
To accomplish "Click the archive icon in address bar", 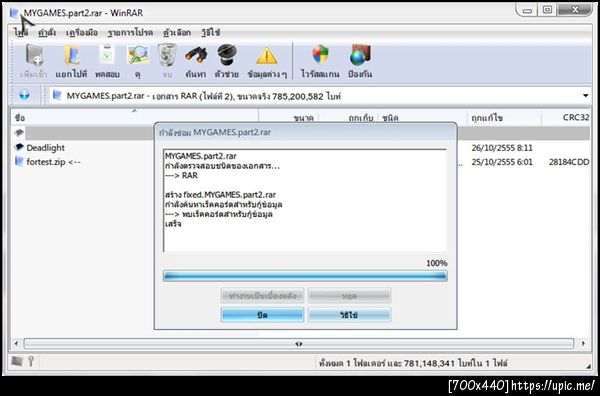I will pos(57,95).
